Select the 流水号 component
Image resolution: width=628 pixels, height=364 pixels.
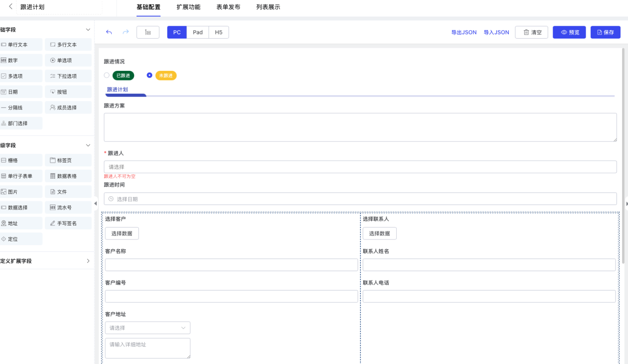(x=68, y=208)
